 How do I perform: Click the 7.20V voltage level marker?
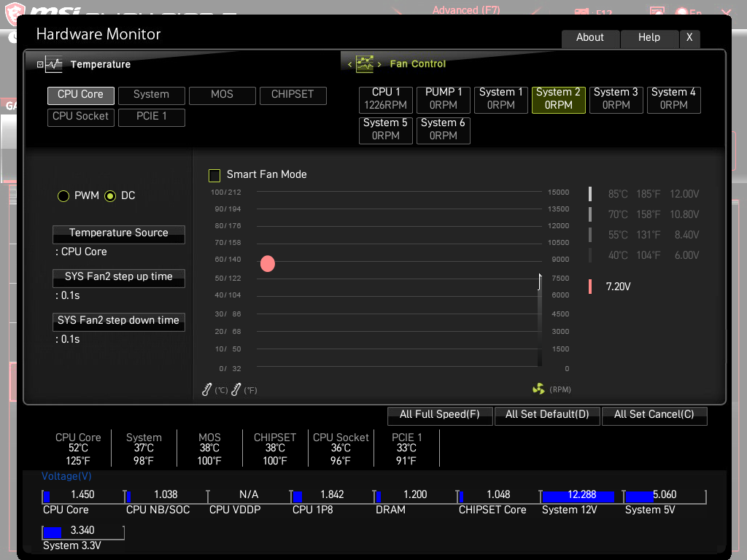590,286
